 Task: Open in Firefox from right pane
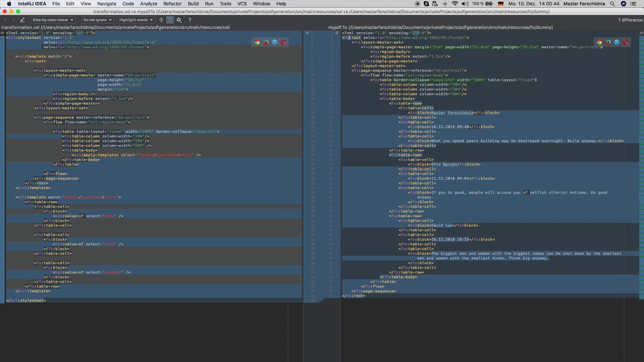pos(608,42)
